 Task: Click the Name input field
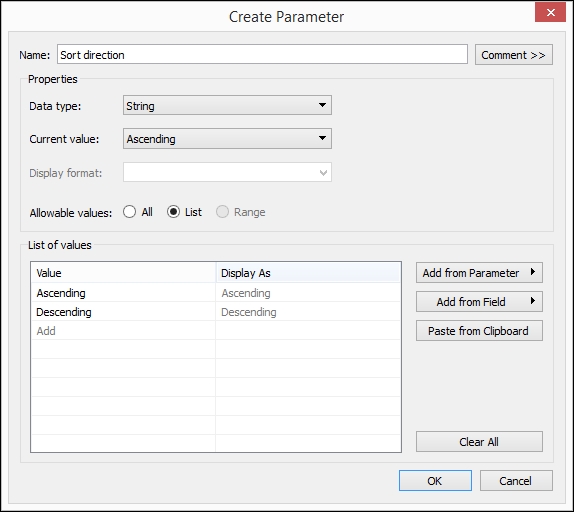[262, 55]
